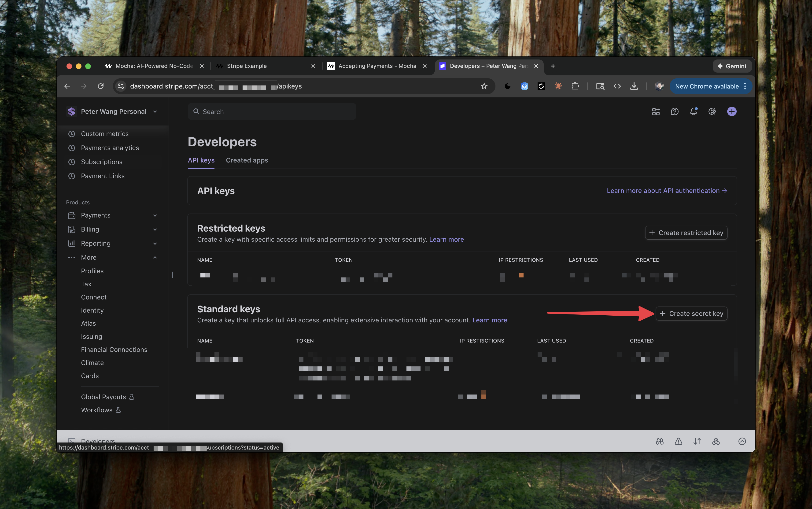Click the browser reload icon
The height and width of the screenshot is (509, 812).
click(101, 86)
